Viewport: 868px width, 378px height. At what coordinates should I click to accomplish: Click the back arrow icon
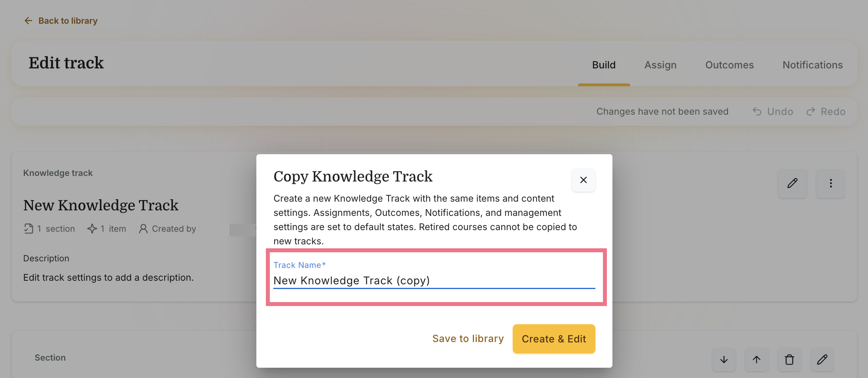(x=28, y=21)
